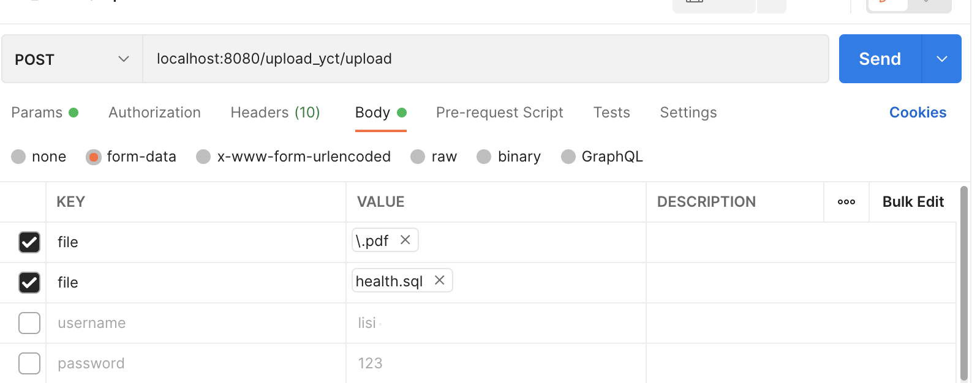Choose the GraphQL body option

point(568,157)
